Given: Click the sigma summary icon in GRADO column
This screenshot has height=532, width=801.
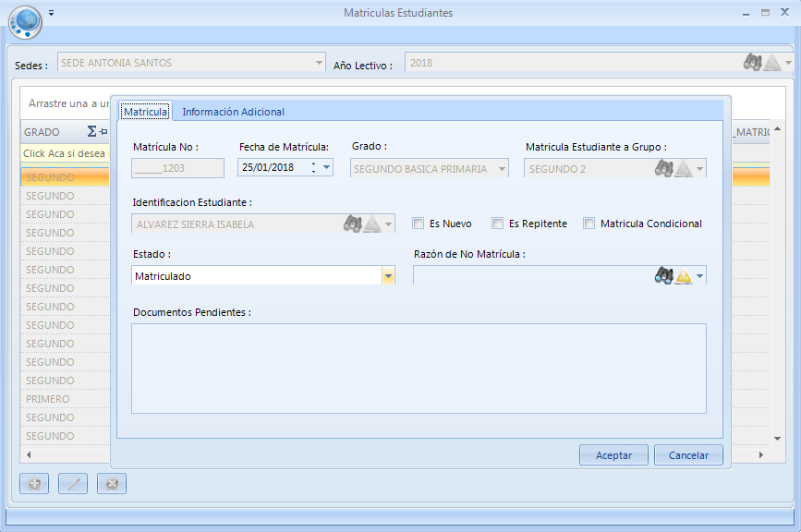Looking at the screenshot, I should tap(91, 132).
